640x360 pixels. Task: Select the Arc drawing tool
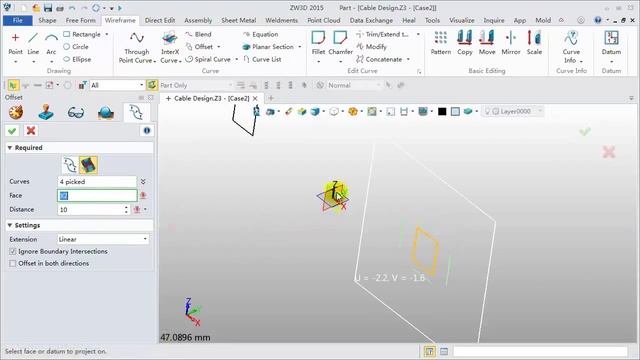tap(51, 43)
